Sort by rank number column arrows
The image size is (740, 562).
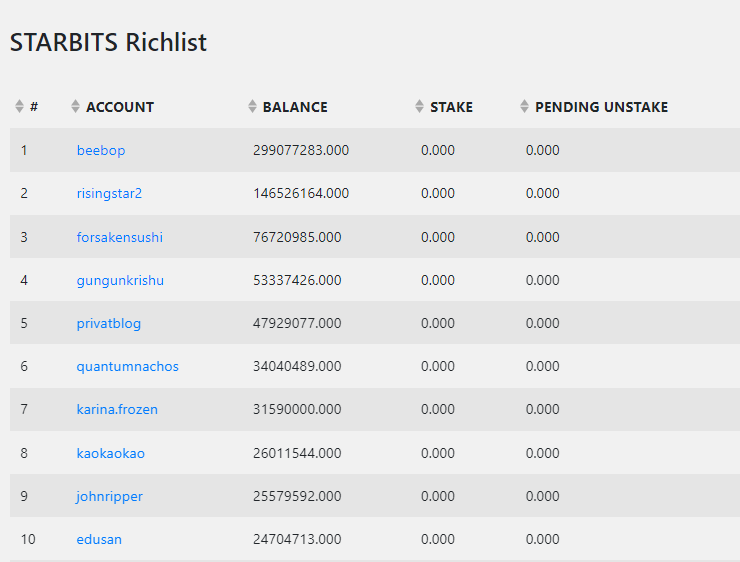coord(19,106)
